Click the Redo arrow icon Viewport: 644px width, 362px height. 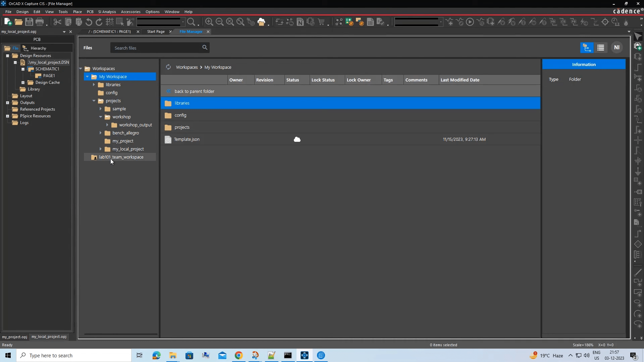[x=99, y=22]
